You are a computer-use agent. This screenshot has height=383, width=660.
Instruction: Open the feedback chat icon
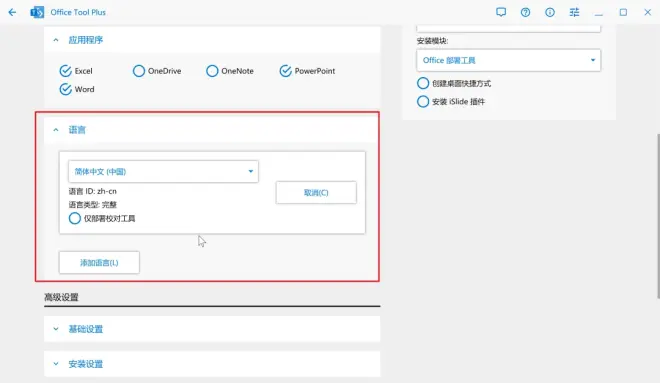[x=501, y=12]
